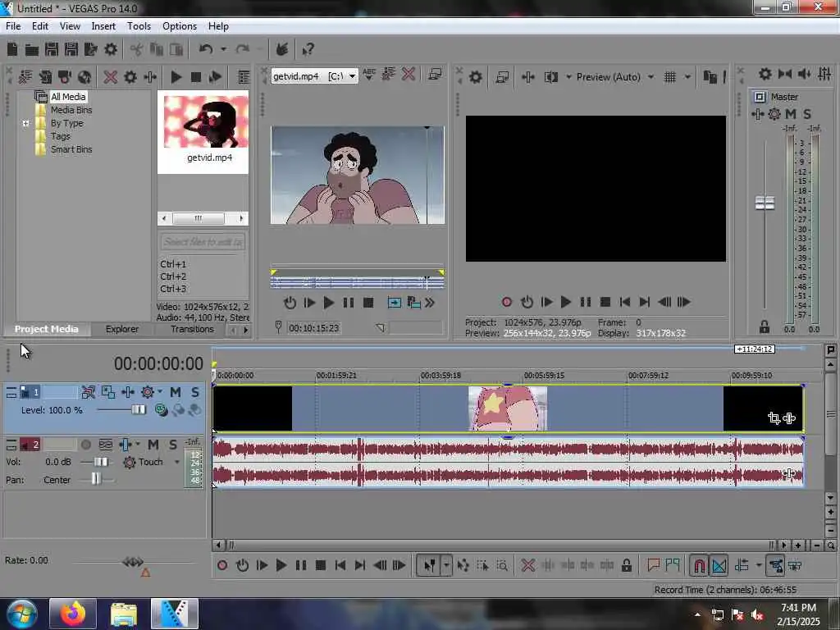Viewport: 840px width, 630px height.
Task: Switch to the Explorer tab
Action: [x=121, y=329]
